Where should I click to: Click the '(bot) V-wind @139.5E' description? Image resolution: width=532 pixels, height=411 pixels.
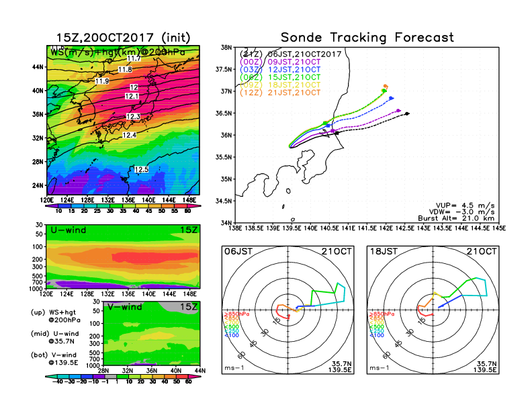click(54, 359)
